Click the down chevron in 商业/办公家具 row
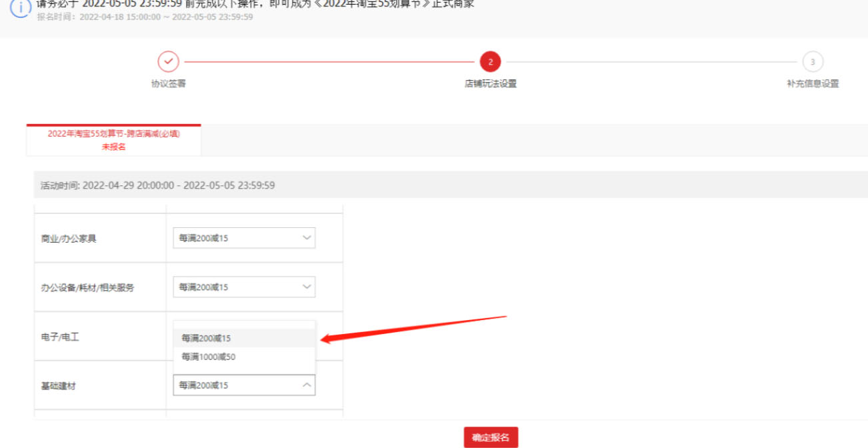868x448 pixels. pos(307,238)
